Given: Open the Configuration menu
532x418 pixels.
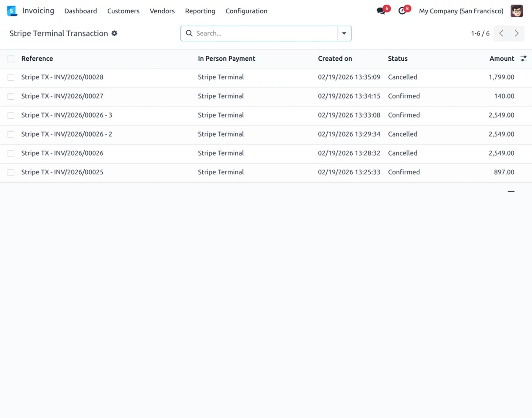Looking at the screenshot, I should [x=246, y=11].
